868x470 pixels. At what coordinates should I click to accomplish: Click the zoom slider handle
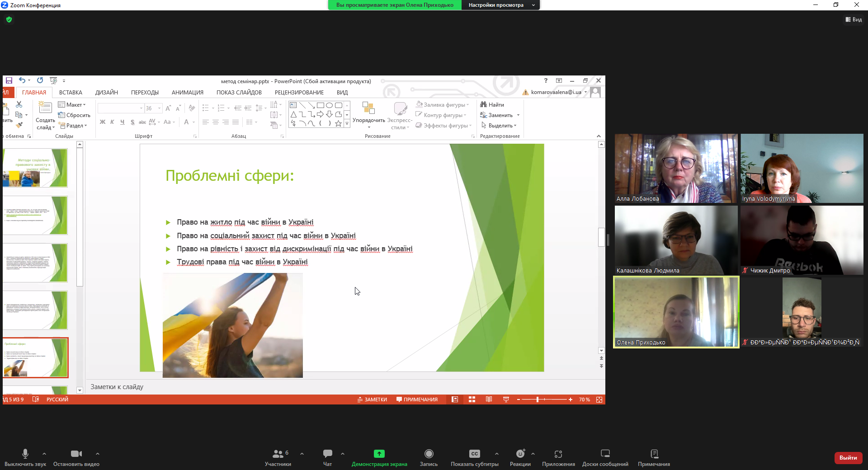(x=538, y=399)
